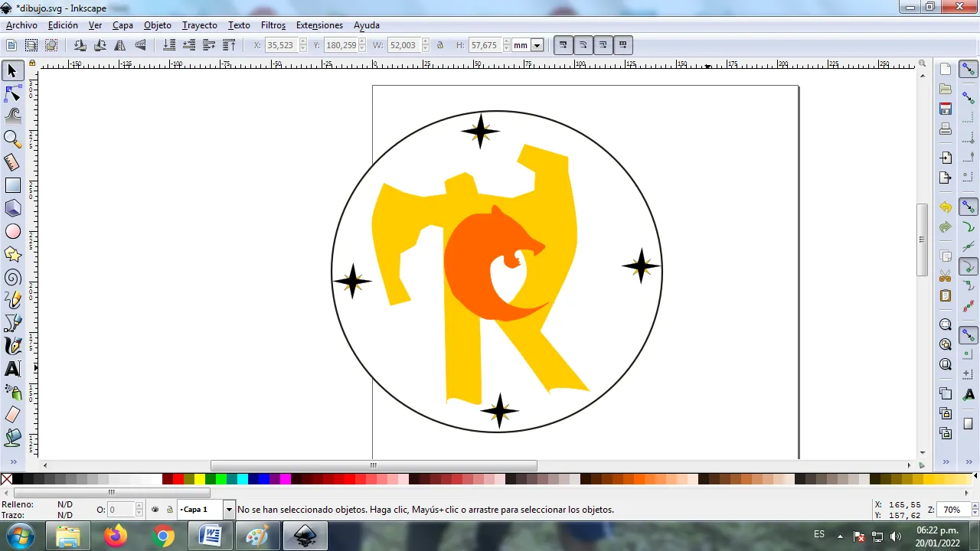Screen dimensions: 980x551
Task: Open the Extensiones menu
Action: click(319, 25)
